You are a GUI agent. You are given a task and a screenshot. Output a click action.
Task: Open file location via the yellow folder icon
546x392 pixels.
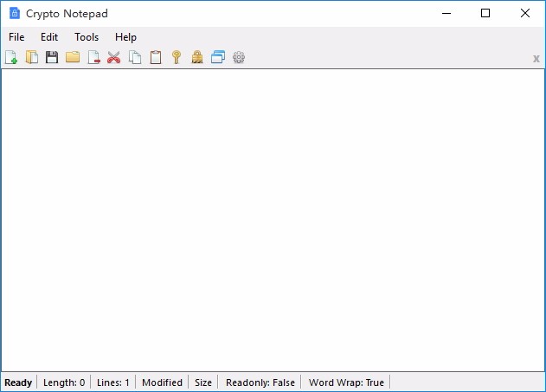coord(73,57)
